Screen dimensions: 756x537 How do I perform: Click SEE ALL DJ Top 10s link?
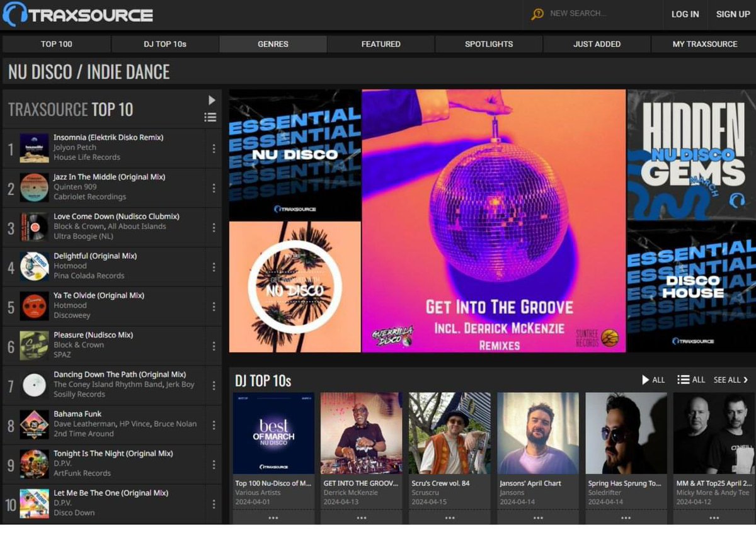(x=731, y=380)
